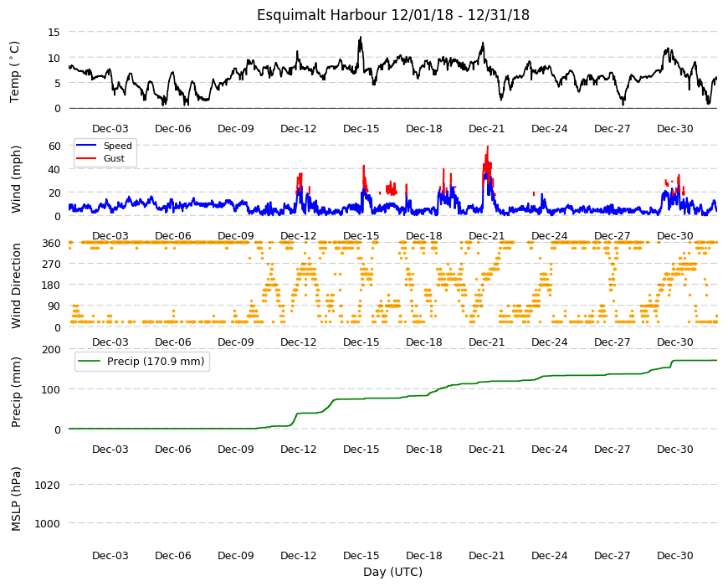Click the red Gust legend line
The height and width of the screenshot is (586, 728).
coord(86,158)
